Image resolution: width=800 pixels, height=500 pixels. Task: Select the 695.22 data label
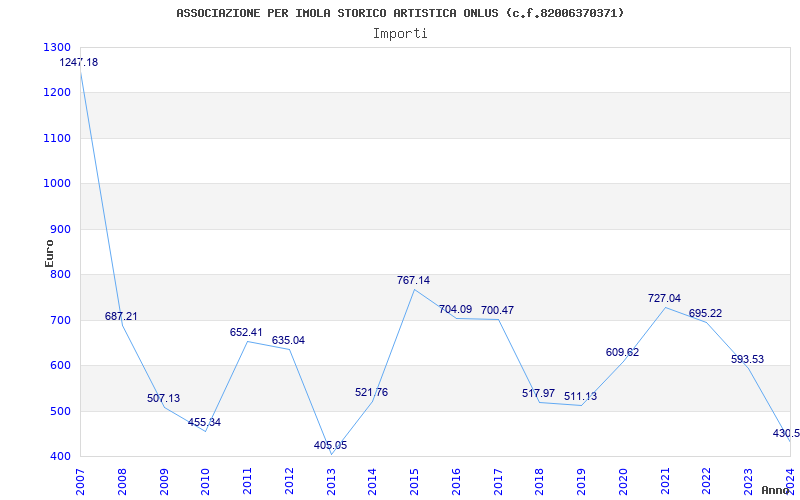tap(706, 313)
